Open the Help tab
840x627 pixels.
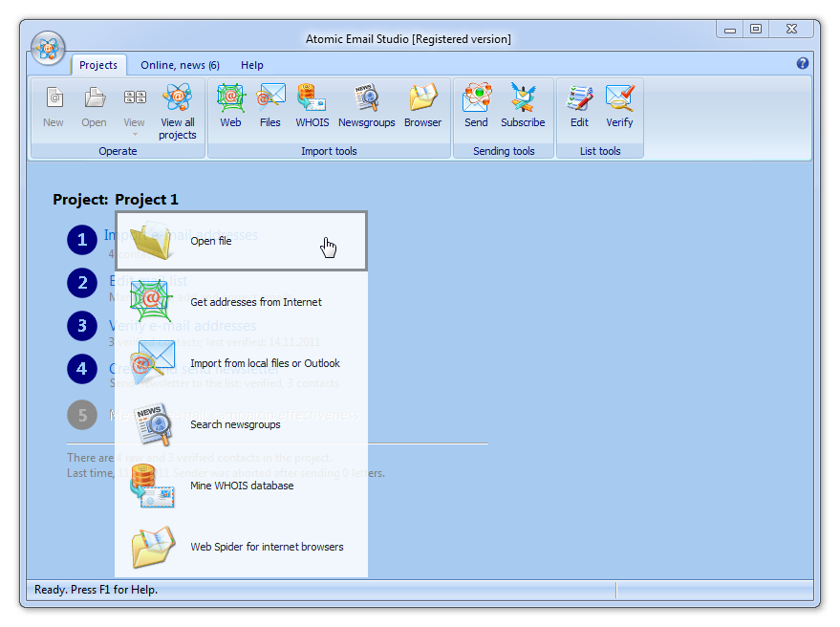click(252, 65)
